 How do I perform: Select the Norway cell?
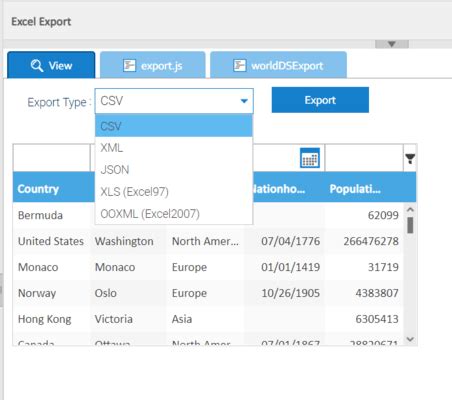click(x=52, y=293)
